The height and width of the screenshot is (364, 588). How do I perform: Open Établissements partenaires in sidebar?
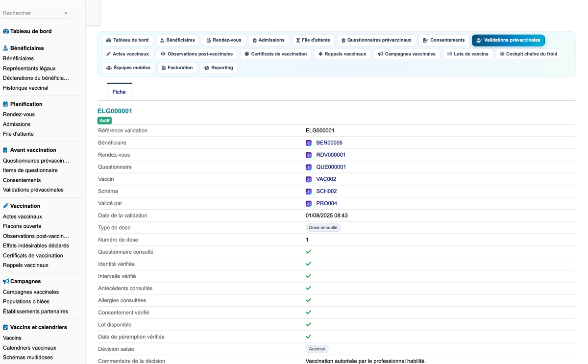(x=35, y=312)
